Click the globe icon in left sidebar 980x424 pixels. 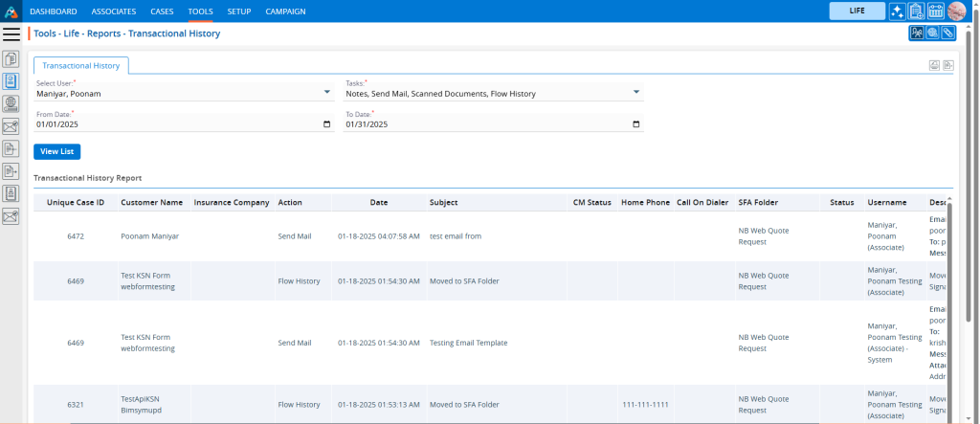[11, 103]
